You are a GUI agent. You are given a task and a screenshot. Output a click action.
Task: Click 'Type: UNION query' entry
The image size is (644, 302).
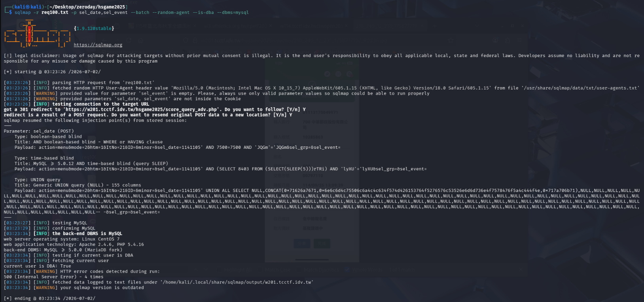pos(38,180)
